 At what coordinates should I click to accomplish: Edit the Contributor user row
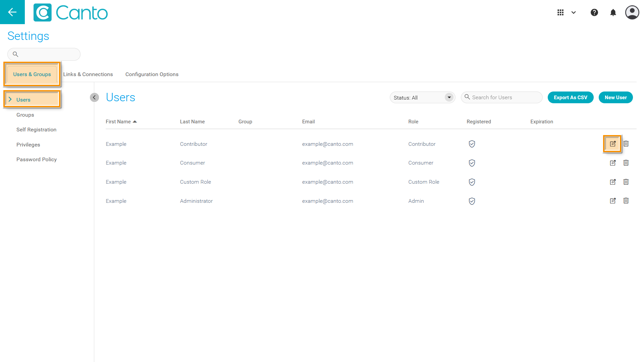click(x=612, y=144)
